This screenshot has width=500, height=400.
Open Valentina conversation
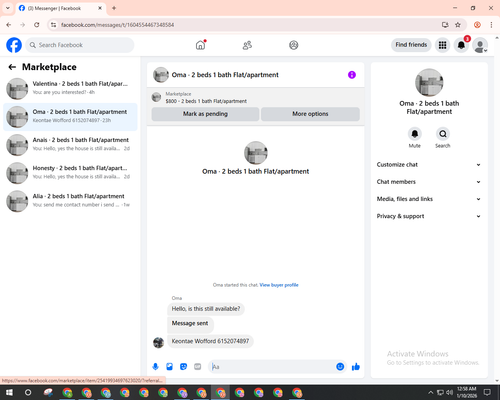click(x=70, y=89)
